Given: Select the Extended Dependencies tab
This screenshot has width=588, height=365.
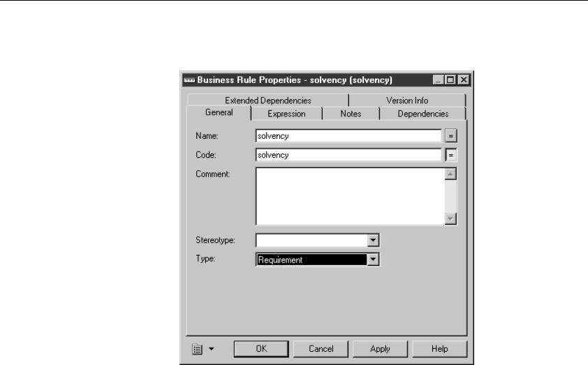Looking at the screenshot, I should (x=268, y=100).
